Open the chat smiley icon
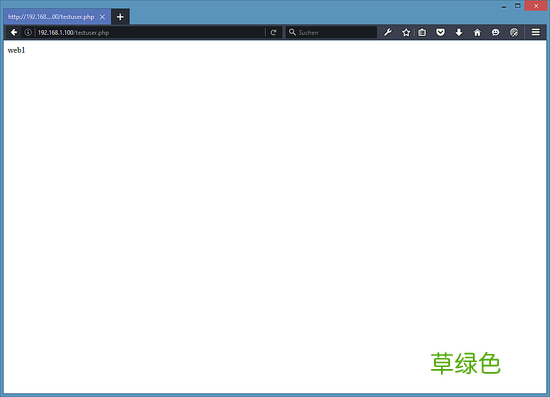Screen dimensions: 550x397 click(495, 32)
